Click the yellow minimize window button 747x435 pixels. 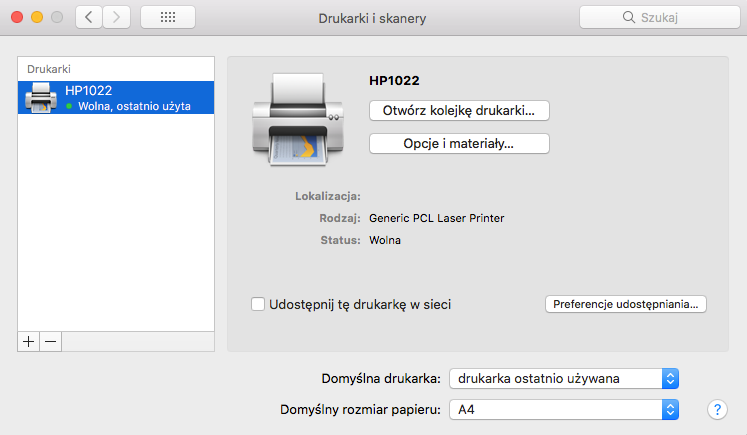point(37,18)
